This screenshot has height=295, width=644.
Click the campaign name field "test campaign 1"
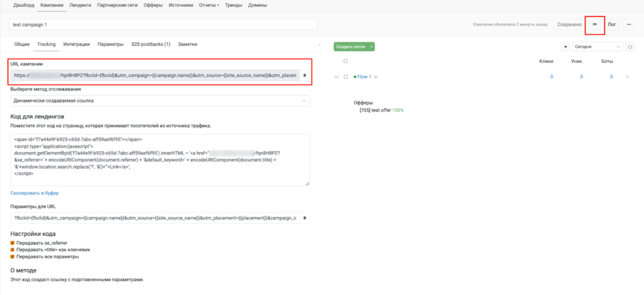(163, 25)
